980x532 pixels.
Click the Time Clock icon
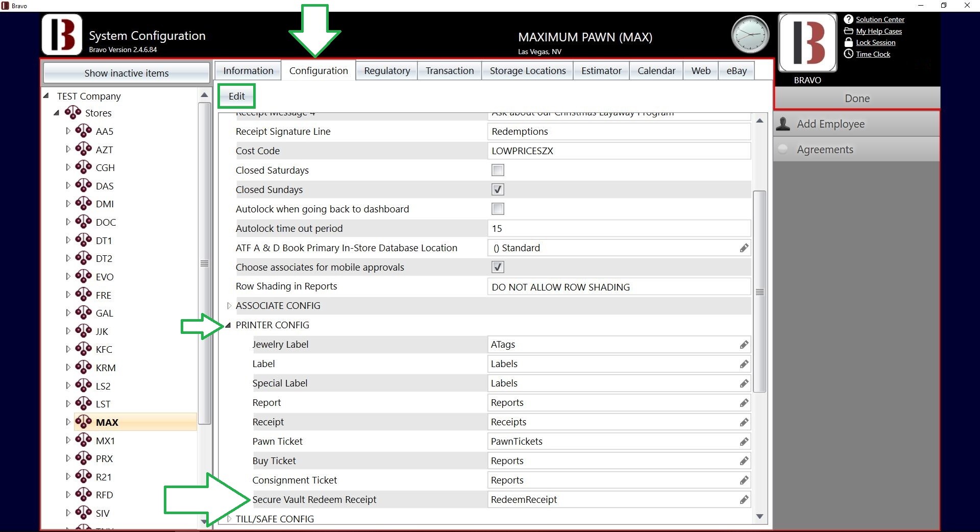click(848, 54)
